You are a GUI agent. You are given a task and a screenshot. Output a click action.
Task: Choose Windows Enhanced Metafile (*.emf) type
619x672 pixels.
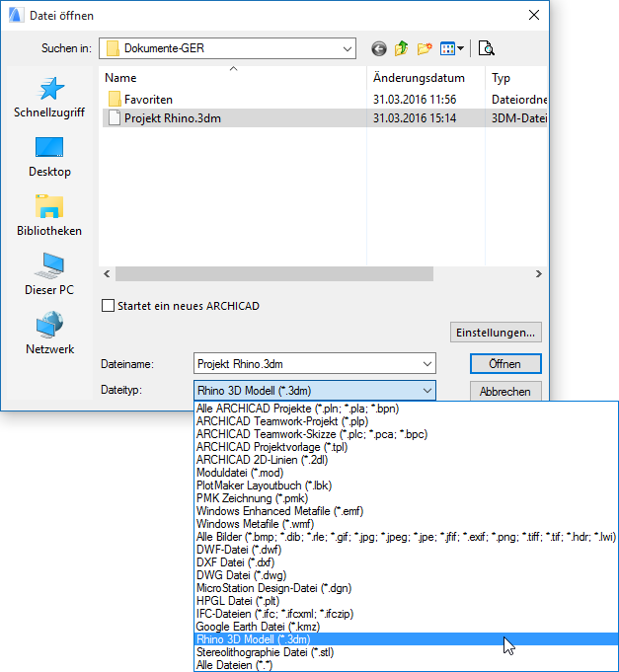click(x=407, y=511)
